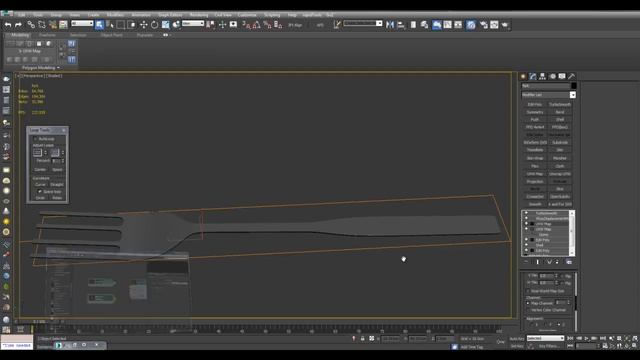Screen dimensions: 640x360
Task: Open the Rendered Frame Window icon
Action: click(494, 25)
